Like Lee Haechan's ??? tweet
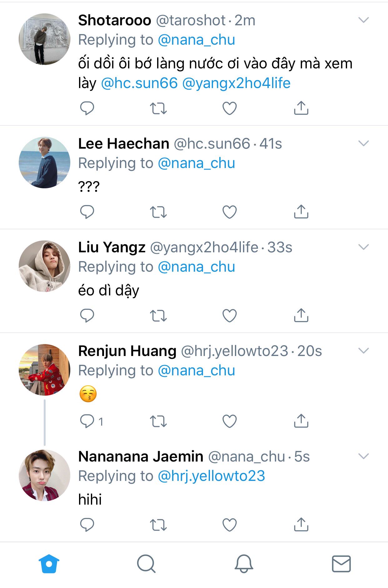 click(x=229, y=212)
